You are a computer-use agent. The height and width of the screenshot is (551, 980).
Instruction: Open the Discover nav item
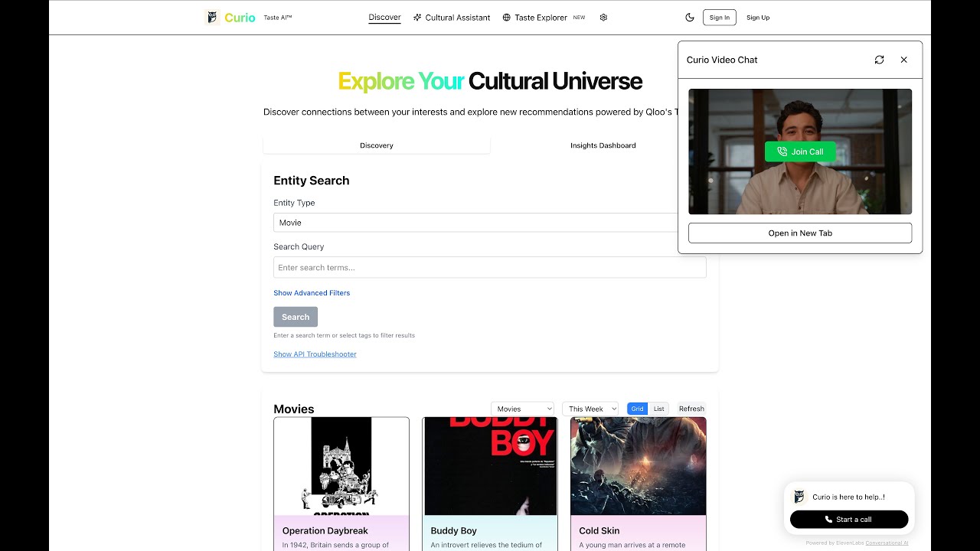click(x=384, y=18)
